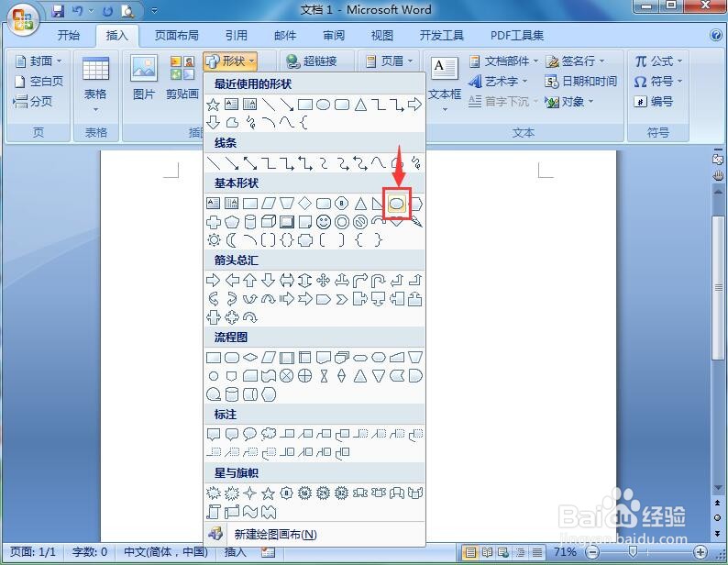Screen dimensions: 728x565
Task: Insert a page break
Action: (x=32, y=101)
